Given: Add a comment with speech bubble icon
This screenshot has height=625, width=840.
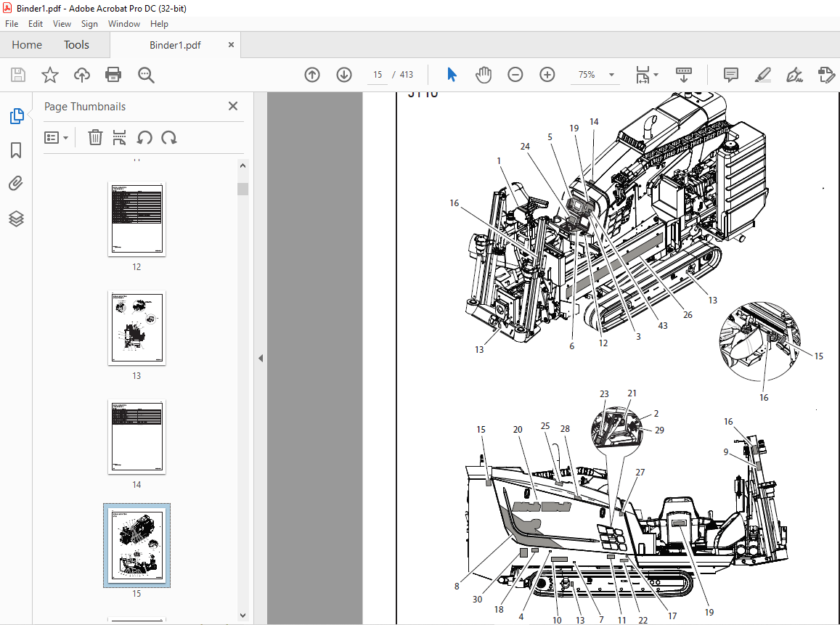Looking at the screenshot, I should point(730,75).
